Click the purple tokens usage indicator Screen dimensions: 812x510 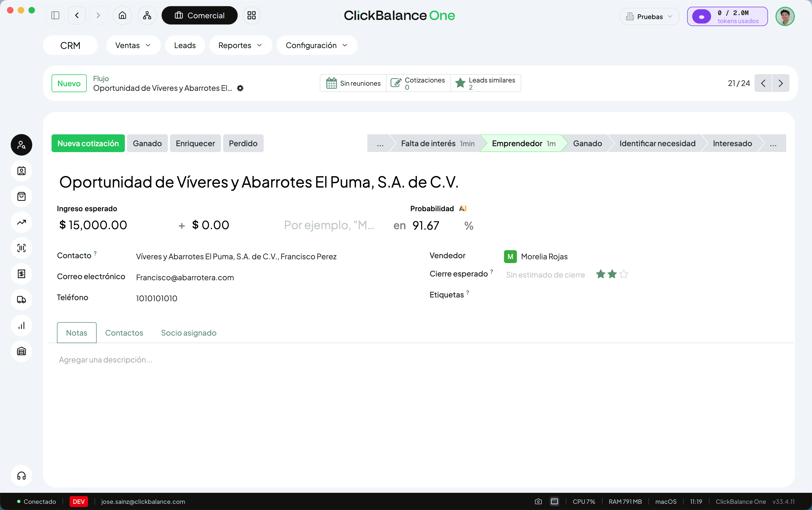(727, 16)
